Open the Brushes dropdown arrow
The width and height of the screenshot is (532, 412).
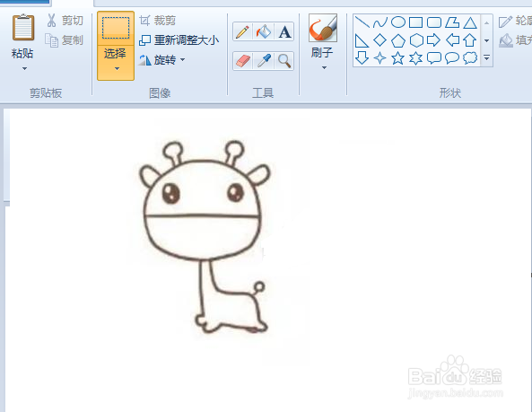click(324, 68)
